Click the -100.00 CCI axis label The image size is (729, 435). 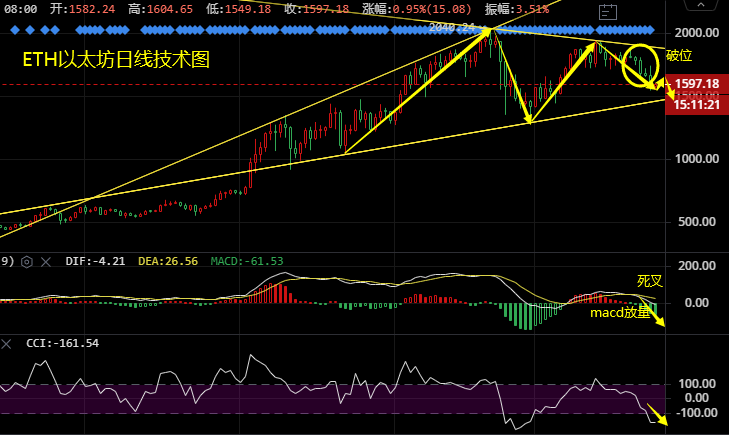tap(696, 413)
